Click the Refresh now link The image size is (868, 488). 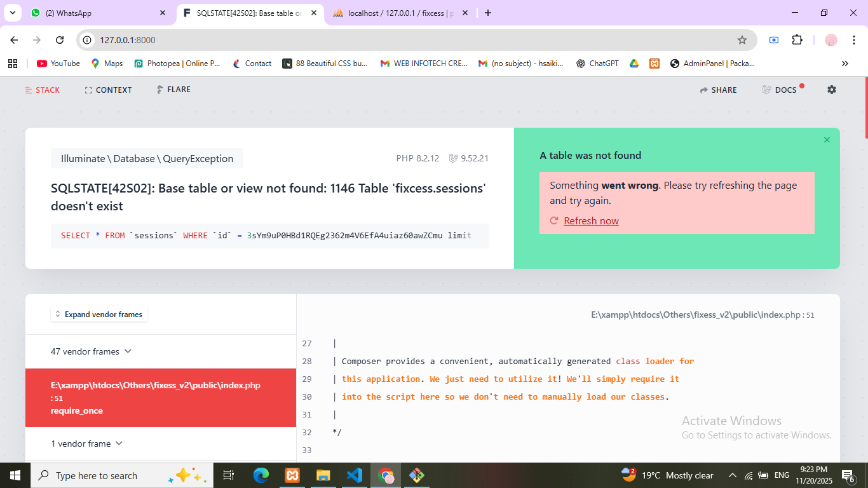pyautogui.click(x=591, y=220)
